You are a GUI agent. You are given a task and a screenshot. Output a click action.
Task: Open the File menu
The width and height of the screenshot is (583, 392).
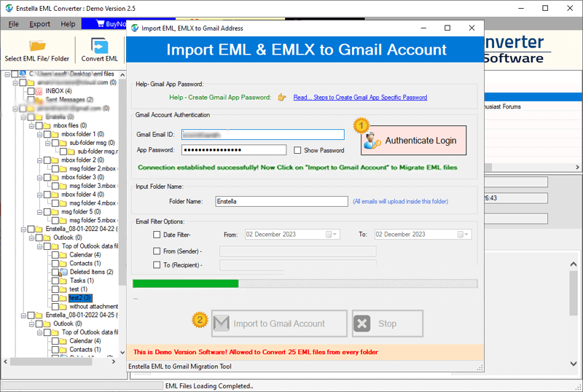coord(13,24)
